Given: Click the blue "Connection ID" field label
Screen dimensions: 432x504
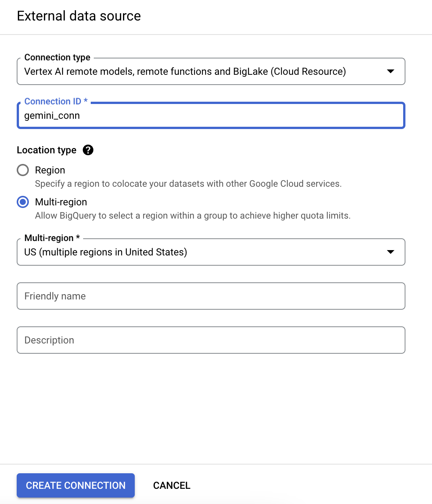Looking at the screenshot, I should pyautogui.click(x=53, y=101).
